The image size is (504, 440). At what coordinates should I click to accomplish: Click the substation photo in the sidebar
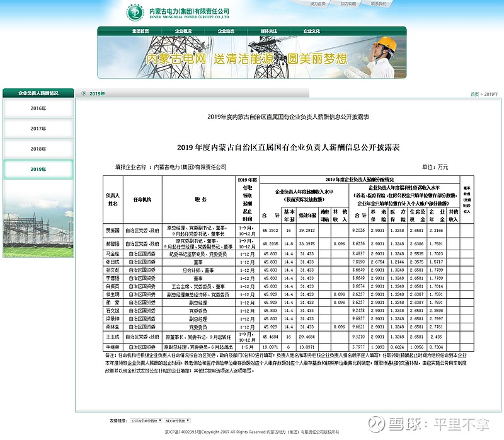38,219
